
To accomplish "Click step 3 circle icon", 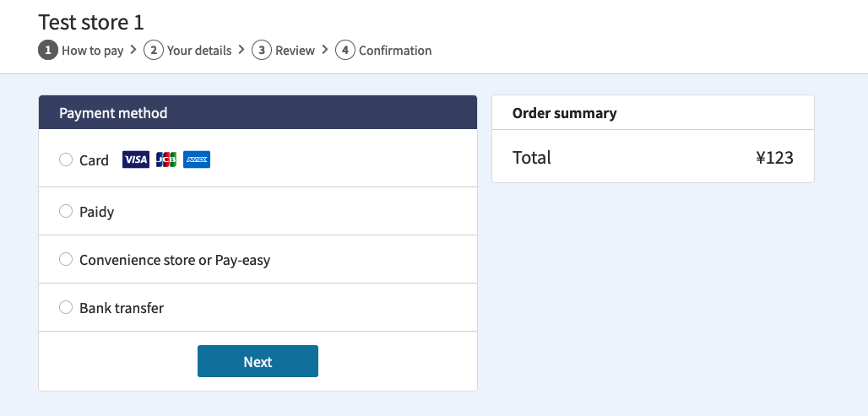I will [x=262, y=51].
